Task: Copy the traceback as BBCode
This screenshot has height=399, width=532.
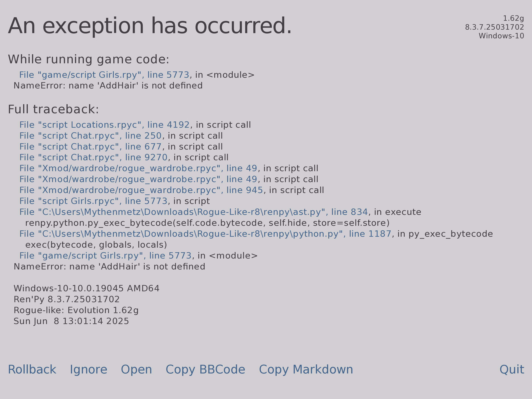Action: (x=205, y=370)
